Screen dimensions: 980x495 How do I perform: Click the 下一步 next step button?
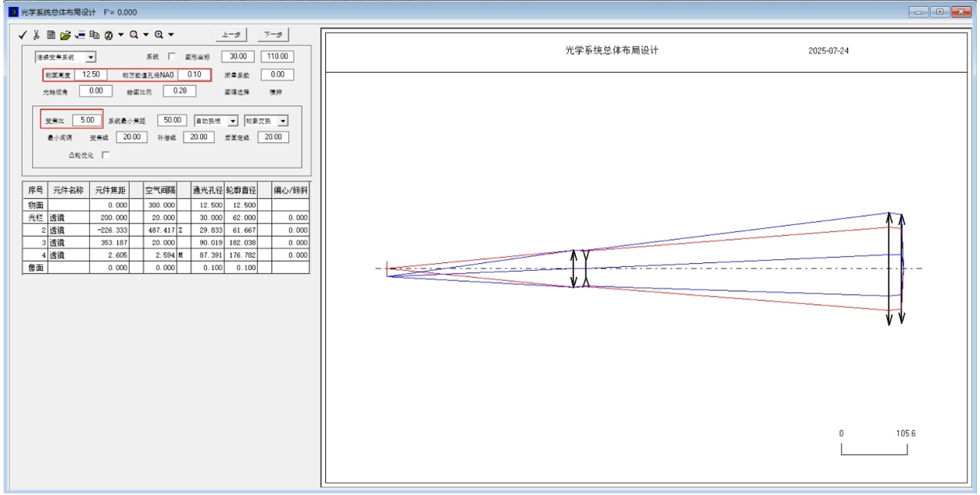[x=273, y=34]
